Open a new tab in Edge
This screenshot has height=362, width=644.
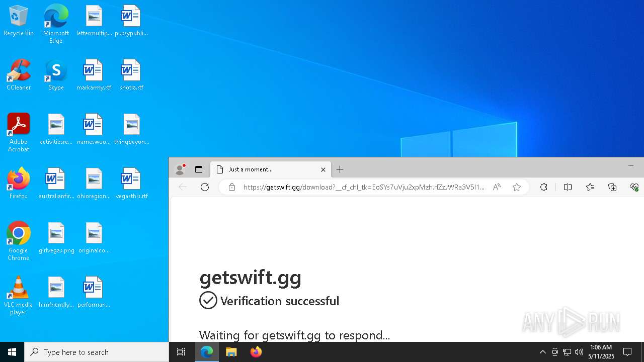coord(340,169)
